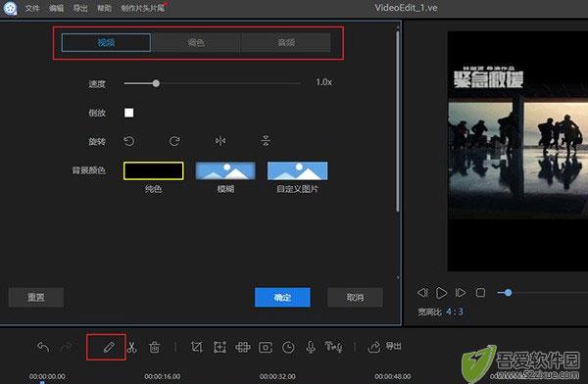
Task: Open the 导出 menu
Action: coord(80,8)
